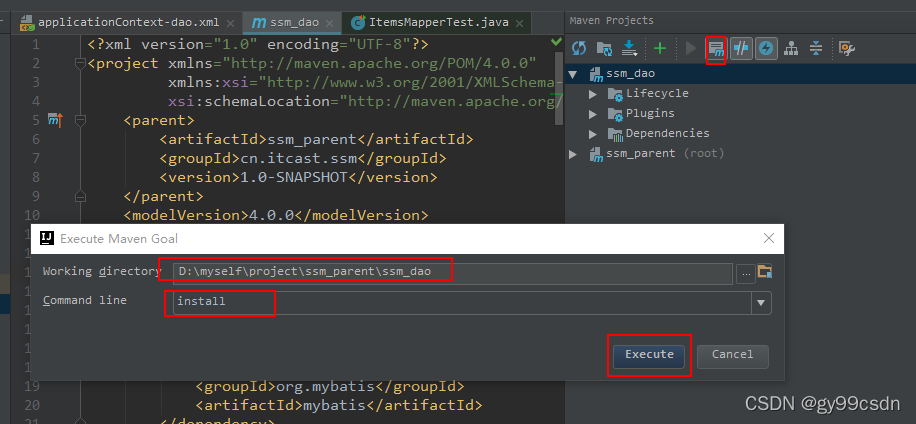Collapse the ssm_dao project node
This screenshot has height=424, width=916.
(x=573, y=74)
